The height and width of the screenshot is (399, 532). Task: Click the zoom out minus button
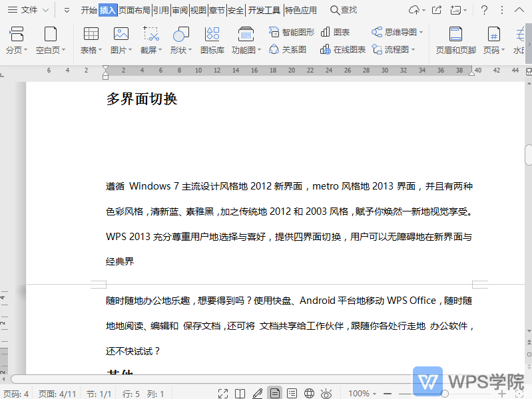388,394
